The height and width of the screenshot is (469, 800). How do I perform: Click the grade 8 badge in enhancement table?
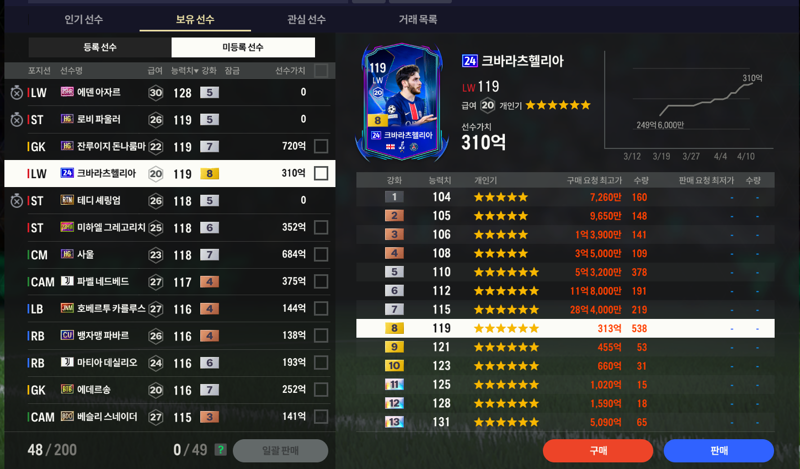point(394,328)
